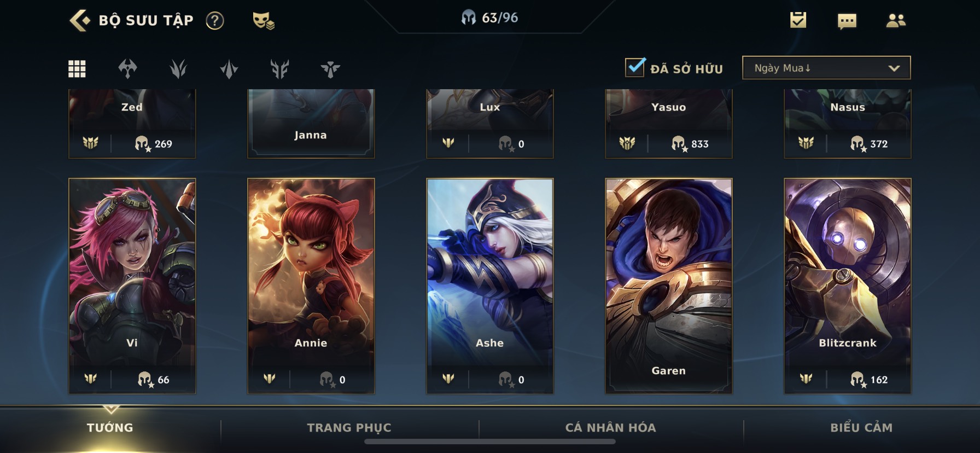Image resolution: width=980 pixels, height=453 pixels.
Task: Open the Ngày Mua sort dropdown
Action: click(826, 68)
